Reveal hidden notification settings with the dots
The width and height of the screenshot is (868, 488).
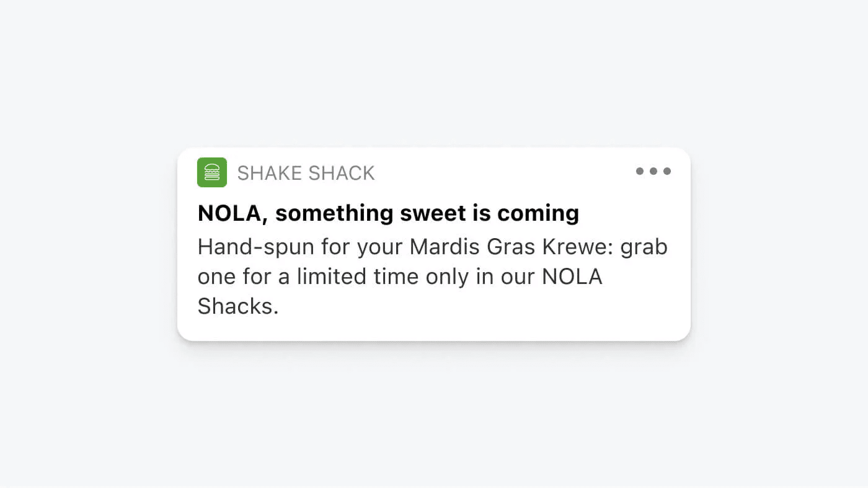click(x=653, y=171)
